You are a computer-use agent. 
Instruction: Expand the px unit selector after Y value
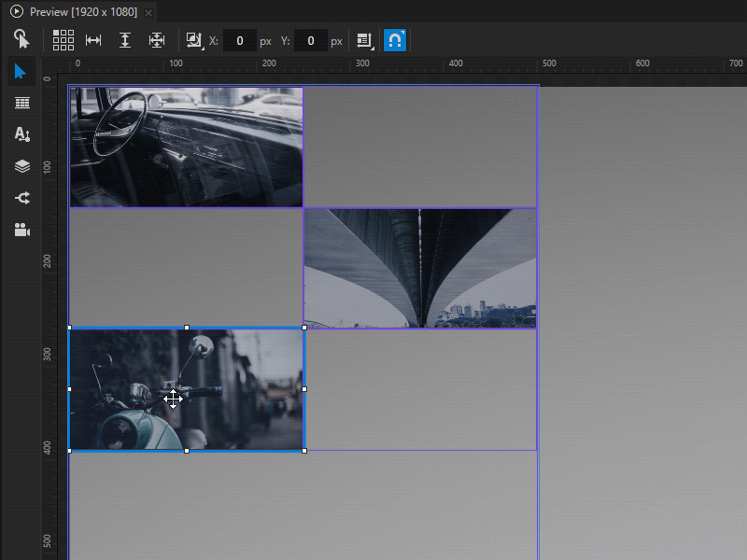335,40
